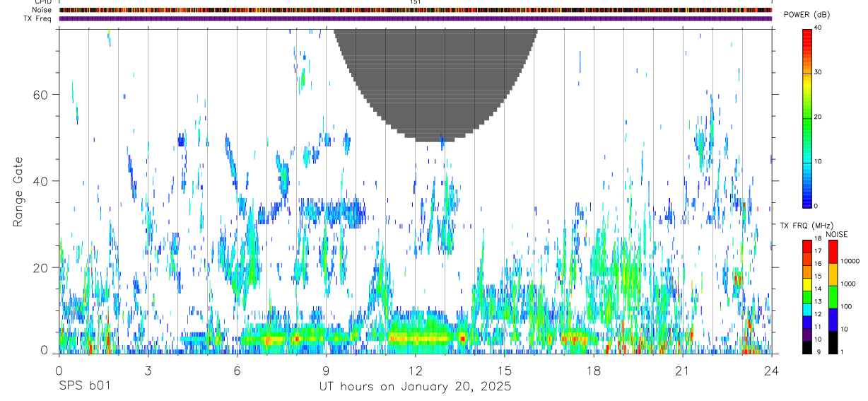
Task: Click x-axis tick label '3'
Action: [x=148, y=371]
